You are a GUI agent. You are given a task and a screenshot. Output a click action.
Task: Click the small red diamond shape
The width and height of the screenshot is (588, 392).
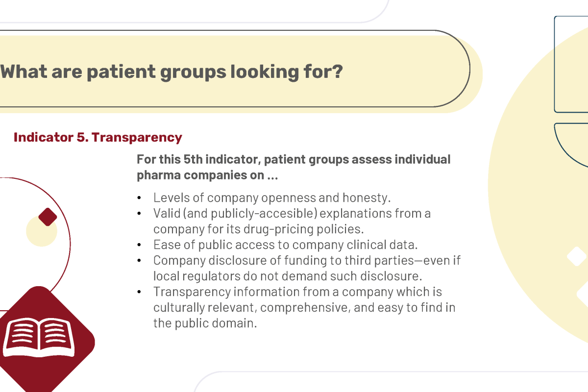(x=48, y=217)
